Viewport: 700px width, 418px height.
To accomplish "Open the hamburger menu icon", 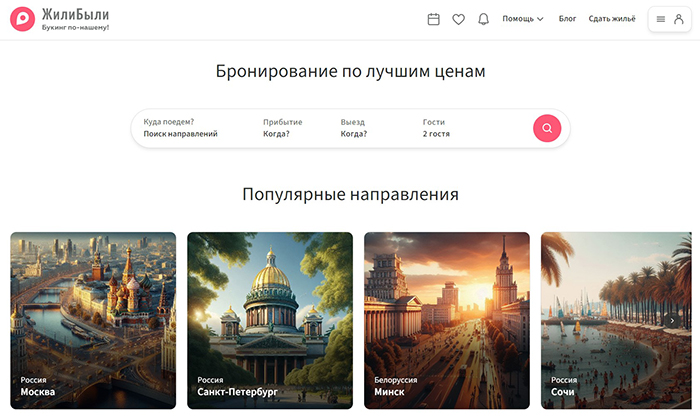I will tap(661, 19).
